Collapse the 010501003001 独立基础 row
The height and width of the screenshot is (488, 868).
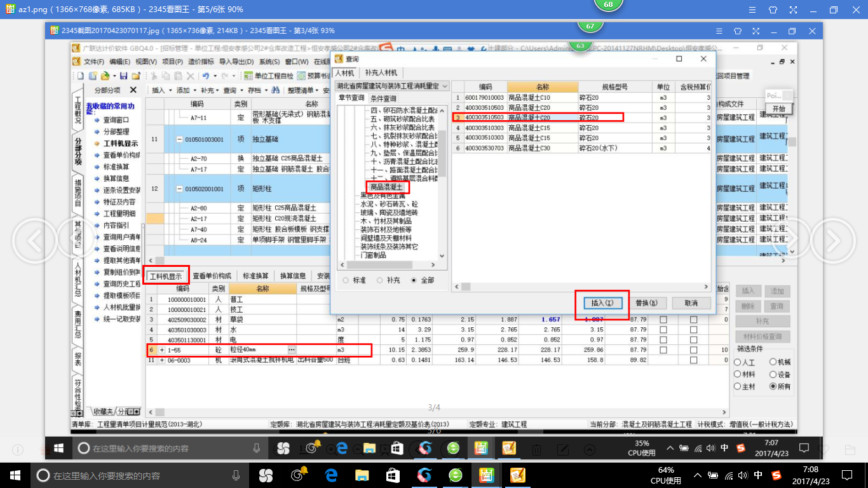coord(180,140)
